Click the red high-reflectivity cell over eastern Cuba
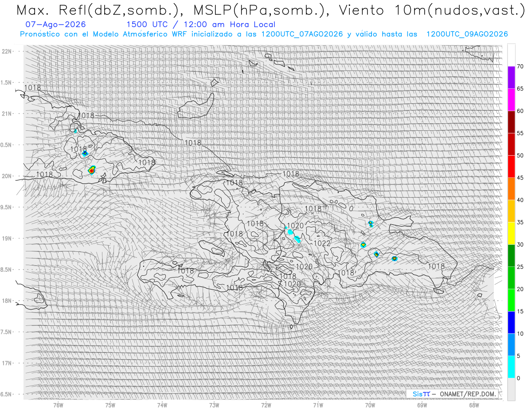This screenshot has width=532, height=411. pos(92,170)
